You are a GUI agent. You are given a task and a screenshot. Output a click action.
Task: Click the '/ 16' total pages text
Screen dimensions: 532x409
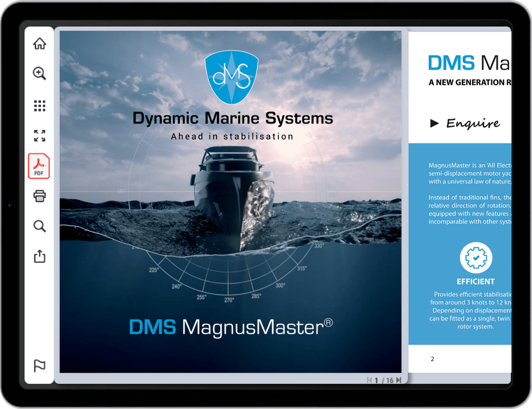point(388,381)
